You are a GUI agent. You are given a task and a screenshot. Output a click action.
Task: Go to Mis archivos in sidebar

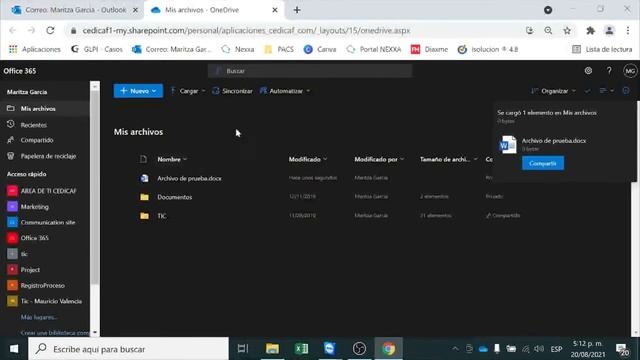pyautogui.click(x=45, y=109)
